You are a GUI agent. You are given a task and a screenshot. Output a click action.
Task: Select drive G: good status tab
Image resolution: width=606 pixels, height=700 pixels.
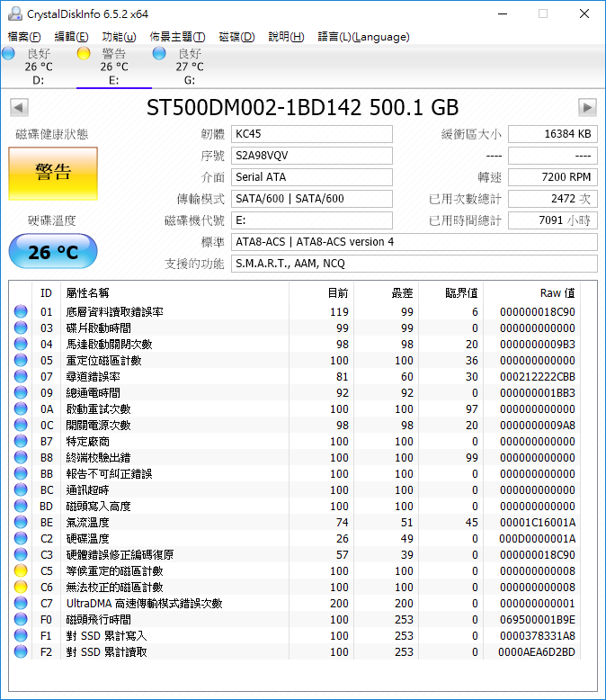[x=189, y=67]
